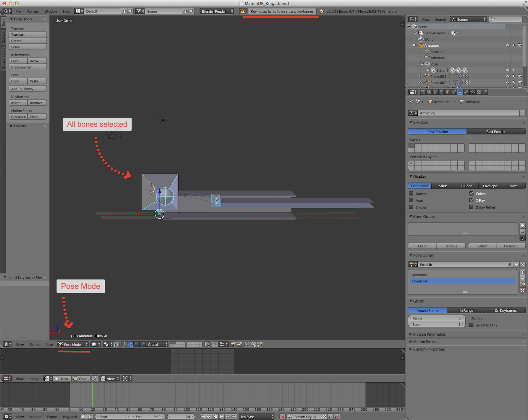Click the Scene properties tab icon
The height and width of the screenshot is (420, 528).
[x=435, y=92]
